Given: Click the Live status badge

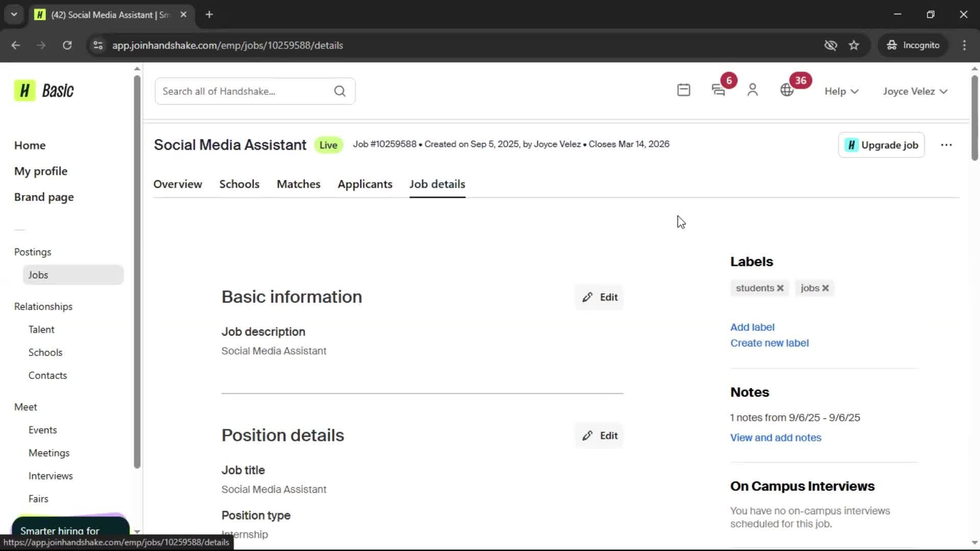Looking at the screenshot, I should tap(328, 145).
